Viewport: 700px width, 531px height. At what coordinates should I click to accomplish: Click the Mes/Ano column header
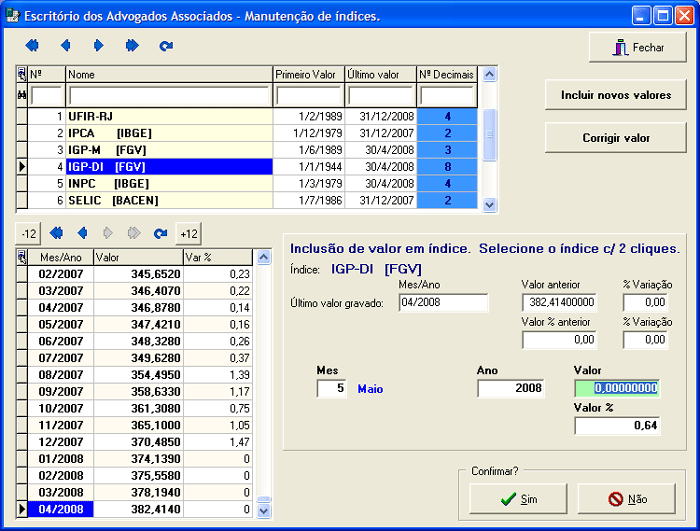coord(61,257)
